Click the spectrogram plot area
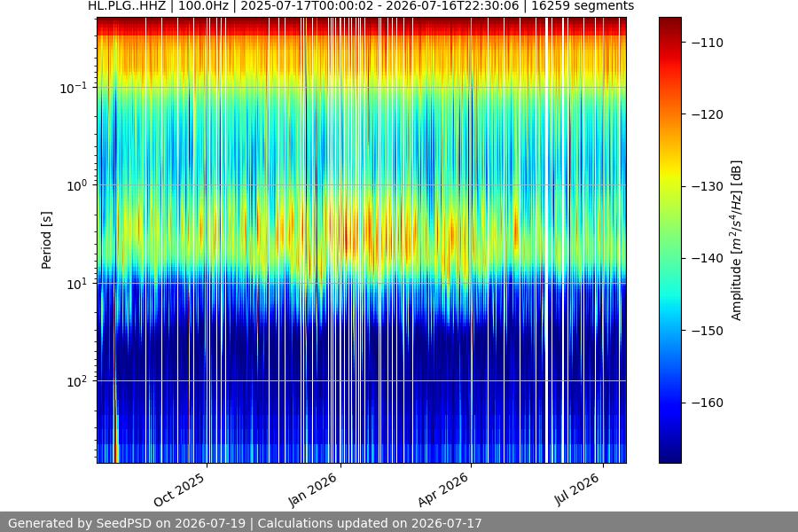The width and height of the screenshot is (798, 532). pos(362,240)
